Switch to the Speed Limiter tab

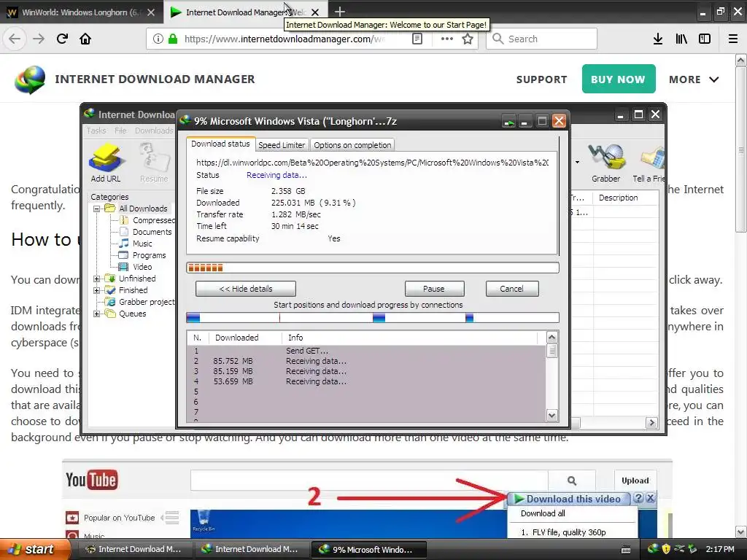tap(282, 145)
